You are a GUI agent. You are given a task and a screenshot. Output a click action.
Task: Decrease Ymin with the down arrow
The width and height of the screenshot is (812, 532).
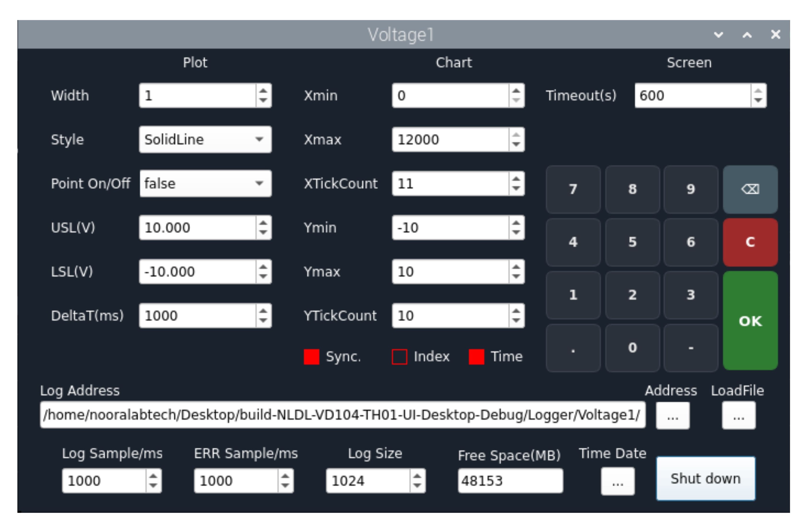516,232
